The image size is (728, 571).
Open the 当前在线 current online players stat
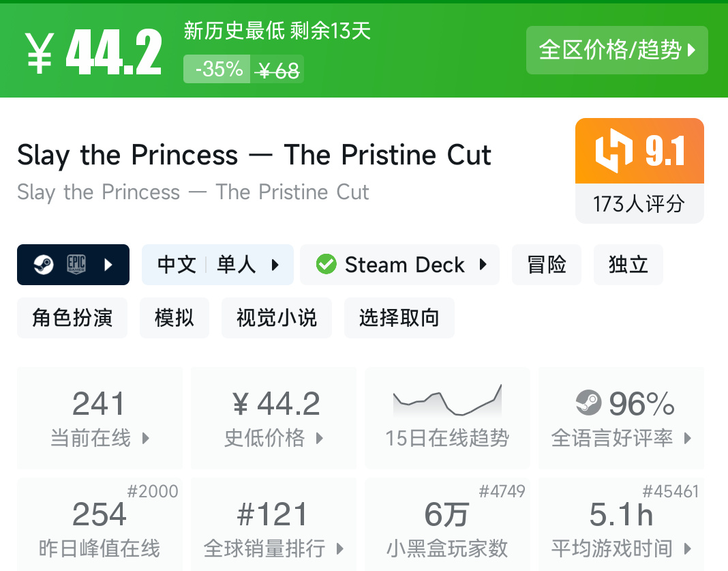[100, 418]
